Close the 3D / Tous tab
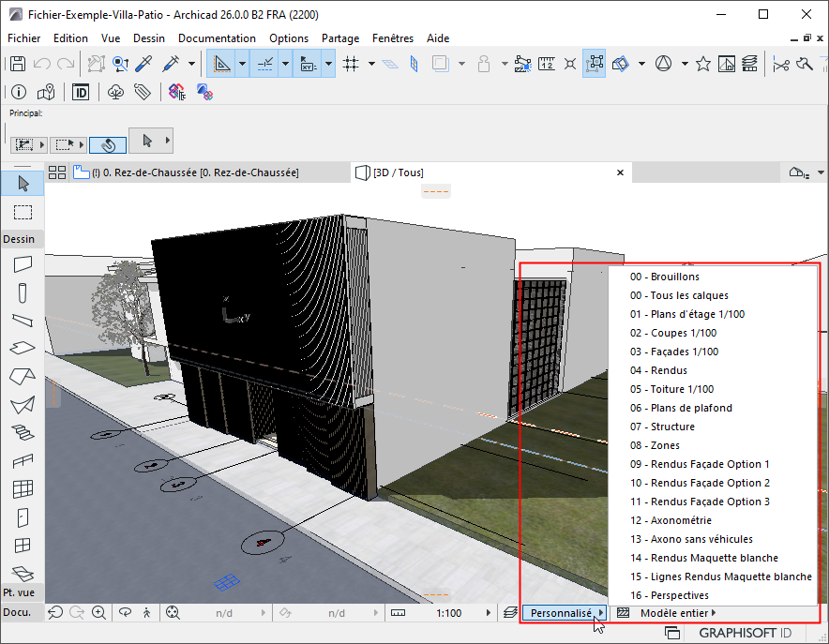The width and height of the screenshot is (829, 644). click(x=619, y=172)
